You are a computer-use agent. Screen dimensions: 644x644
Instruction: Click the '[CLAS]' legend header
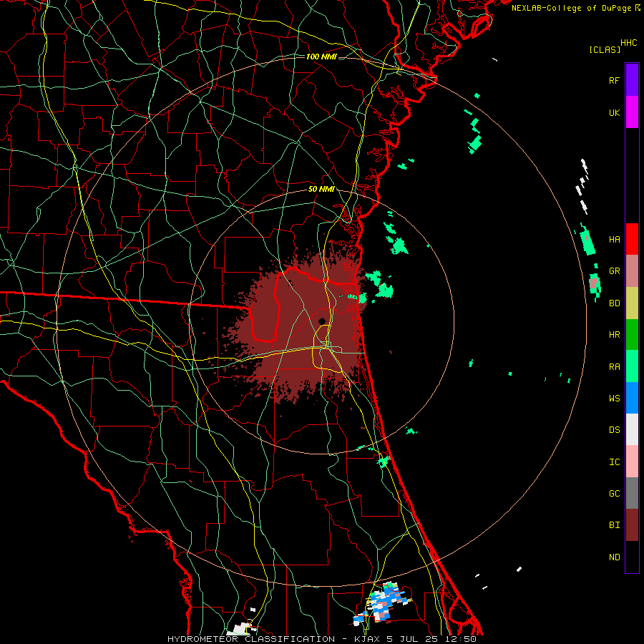[605, 49]
